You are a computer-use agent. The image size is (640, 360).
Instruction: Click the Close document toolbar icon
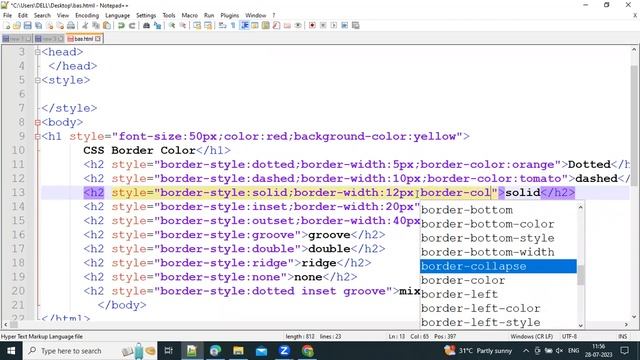tap(50, 25)
